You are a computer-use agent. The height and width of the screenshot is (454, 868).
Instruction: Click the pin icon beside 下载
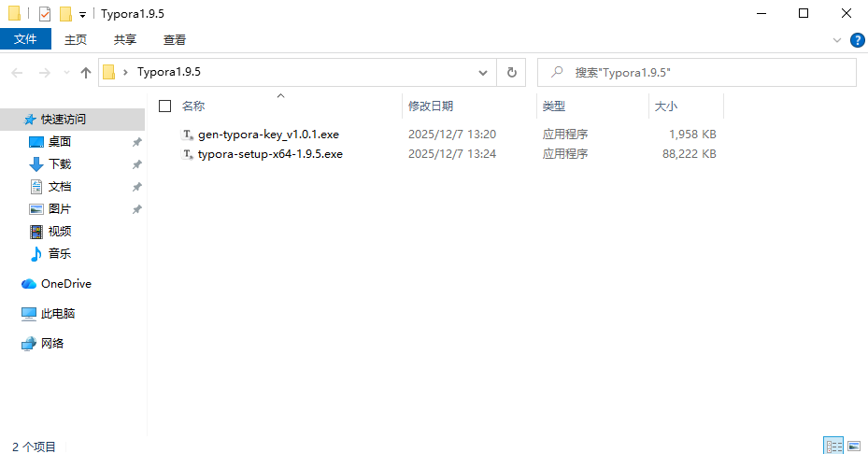(x=136, y=164)
